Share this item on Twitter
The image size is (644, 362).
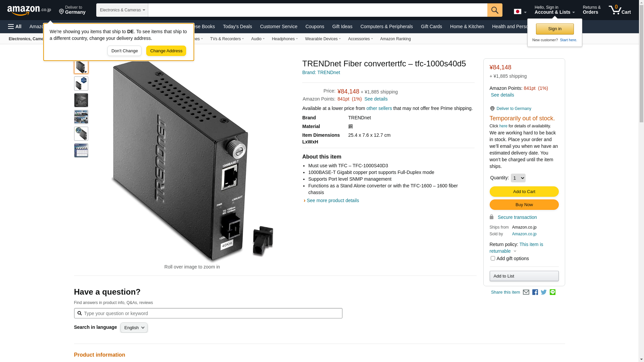[544, 292]
